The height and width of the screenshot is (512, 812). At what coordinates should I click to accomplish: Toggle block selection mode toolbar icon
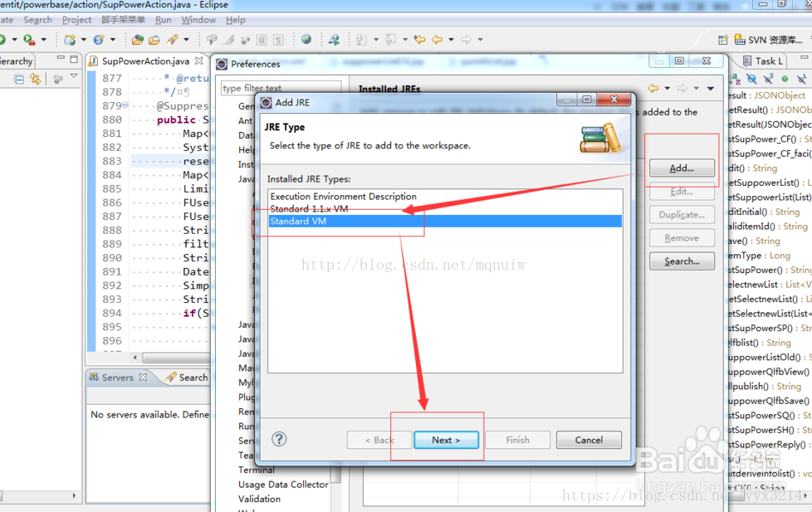tap(262, 39)
